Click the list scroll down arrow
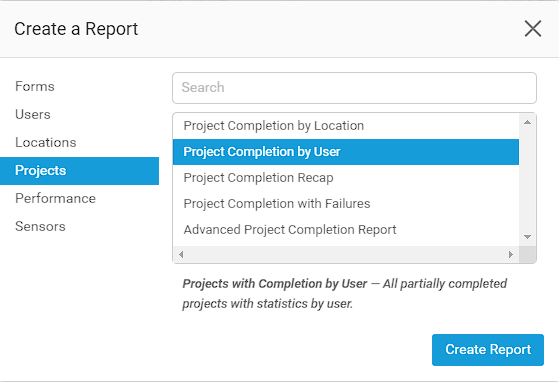559x382 pixels. [x=528, y=237]
